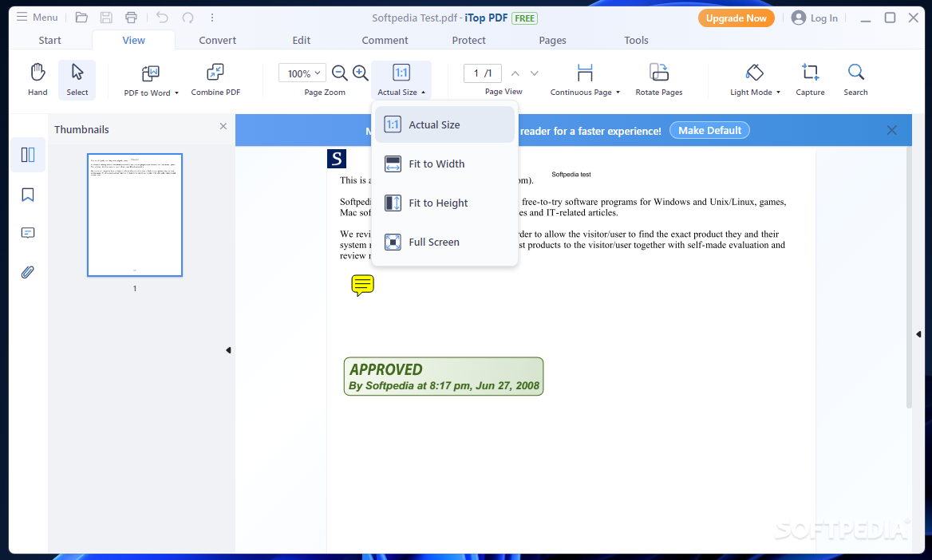932x560 pixels.
Task: Expand the right panel with arrow
Action: pos(918,334)
